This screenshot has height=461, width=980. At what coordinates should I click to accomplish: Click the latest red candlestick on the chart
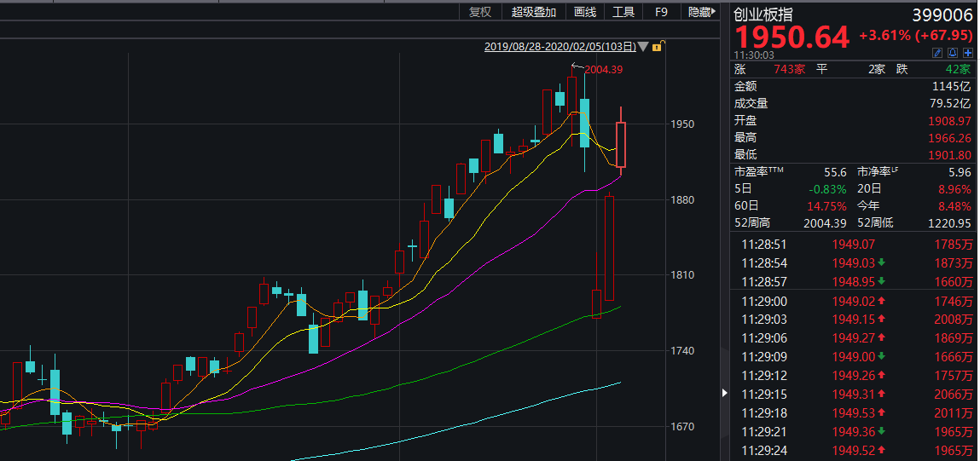pyautogui.click(x=621, y=145)
